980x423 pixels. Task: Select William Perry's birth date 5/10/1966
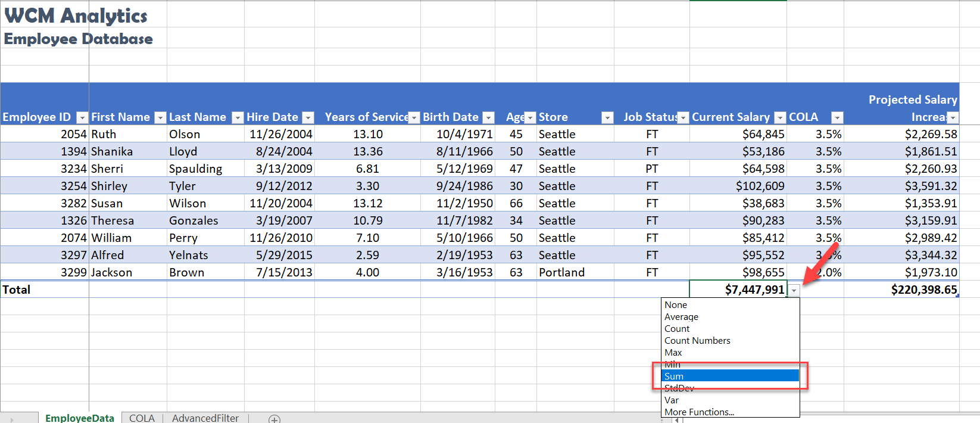click(458, 238)
